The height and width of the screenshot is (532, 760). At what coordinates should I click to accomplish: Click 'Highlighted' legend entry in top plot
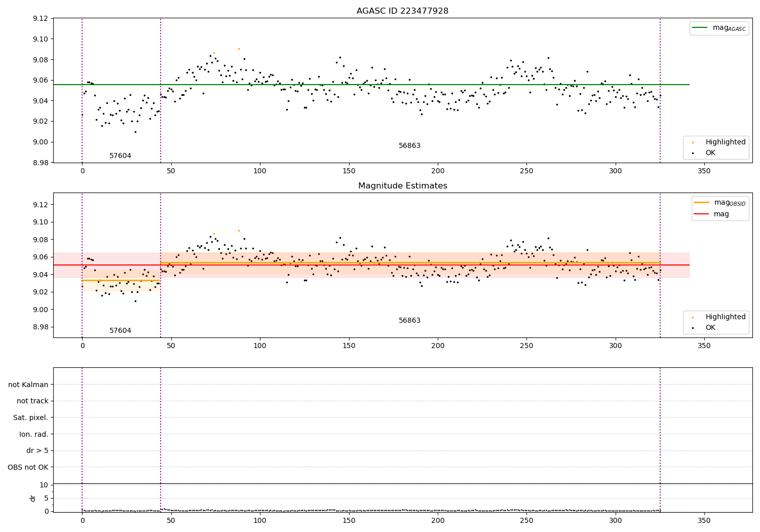pyautogui.click(x=719, y=142)
